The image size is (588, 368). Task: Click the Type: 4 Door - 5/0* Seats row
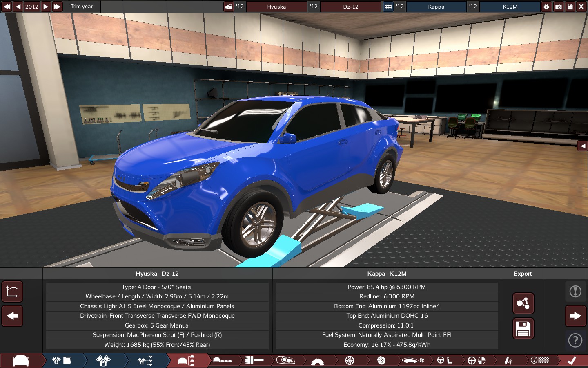[x=157, y=287]
